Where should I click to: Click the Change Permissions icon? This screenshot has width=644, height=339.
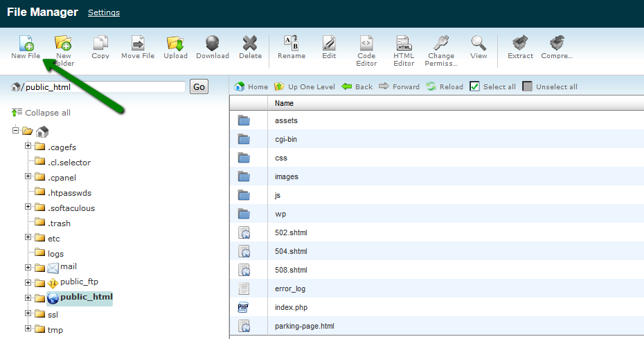(x=441, y=44)
